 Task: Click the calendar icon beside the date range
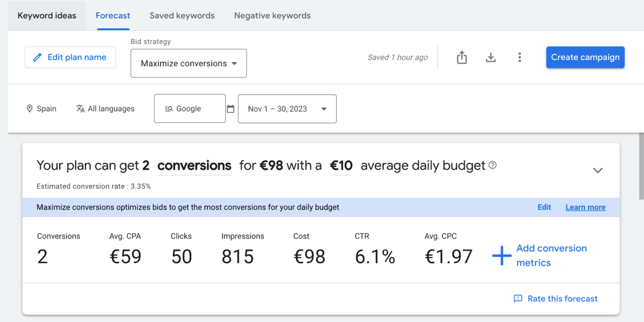tap(231, 108)
